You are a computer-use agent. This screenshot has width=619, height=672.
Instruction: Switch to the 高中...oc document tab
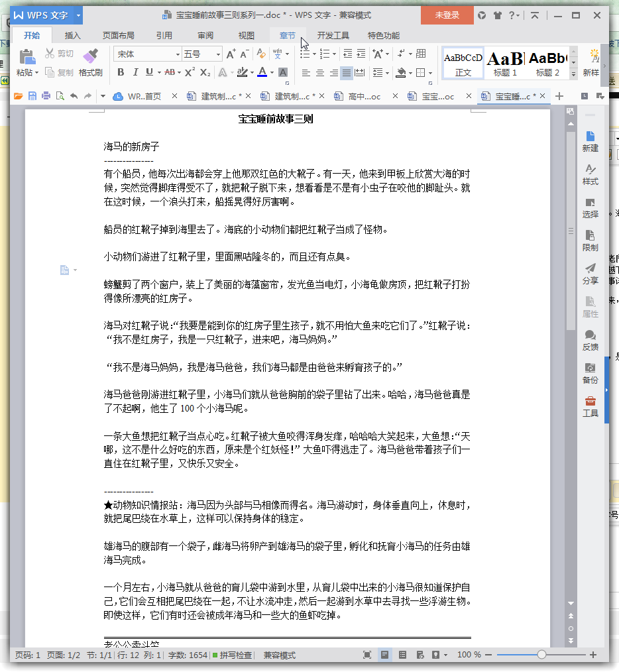pos(365,97)
